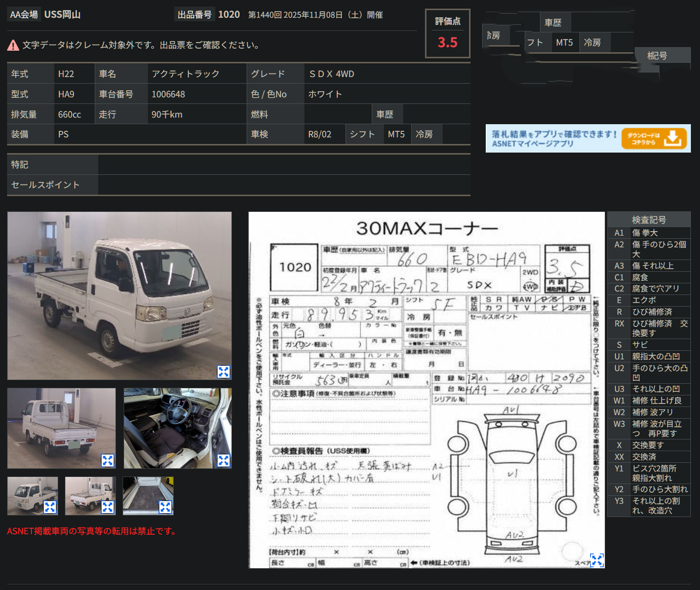Select the USS岡山 venue name

(x=62, y=15)
